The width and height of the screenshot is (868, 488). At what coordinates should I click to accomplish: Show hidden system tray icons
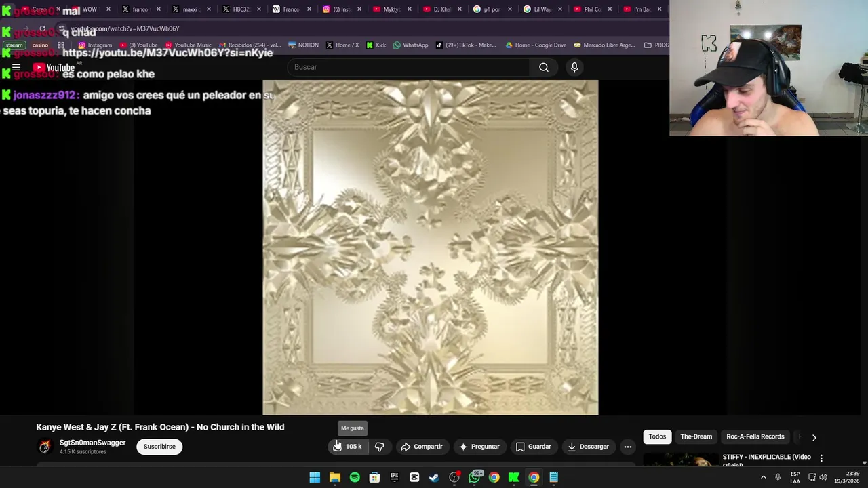point(763,478)
